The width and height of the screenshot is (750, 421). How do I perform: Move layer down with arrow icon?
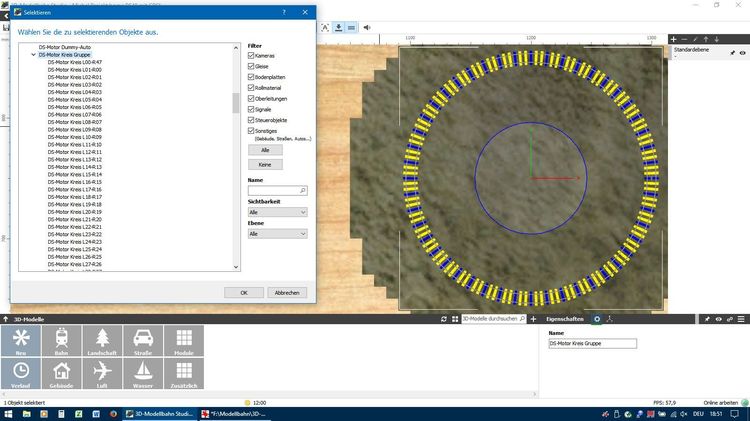point(717,39)
